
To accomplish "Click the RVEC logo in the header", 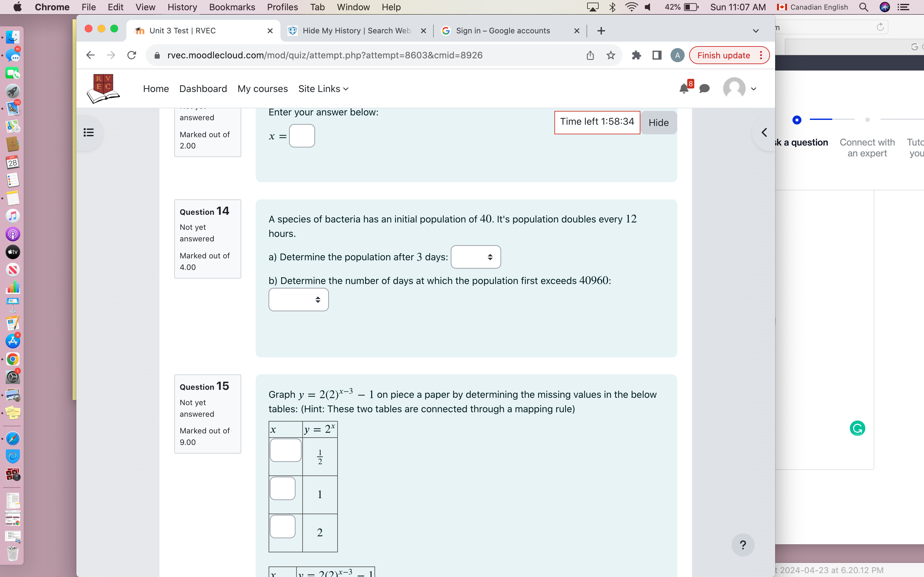I will pyautogui.click(x=102, y=88).
